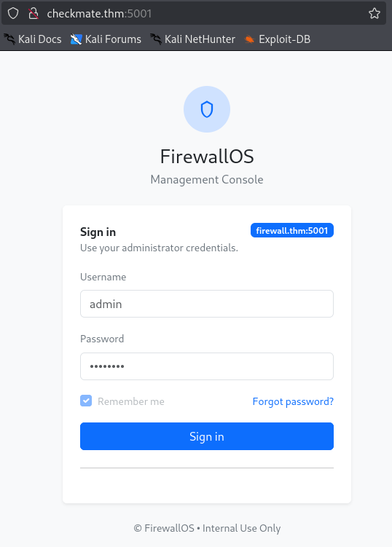This screenshot has height=547, width=392.
Task: Click the blue Sign in button
Action: click(x=207, y=436)
